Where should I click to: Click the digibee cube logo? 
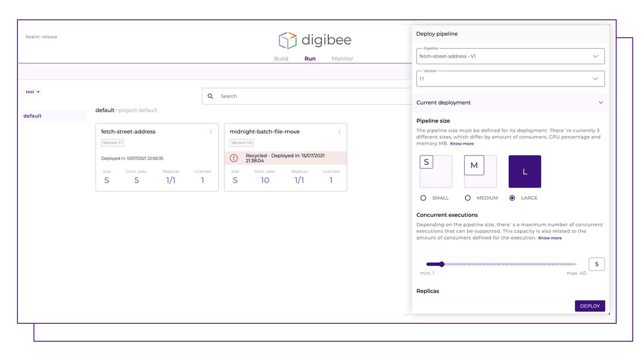[288, 41]
